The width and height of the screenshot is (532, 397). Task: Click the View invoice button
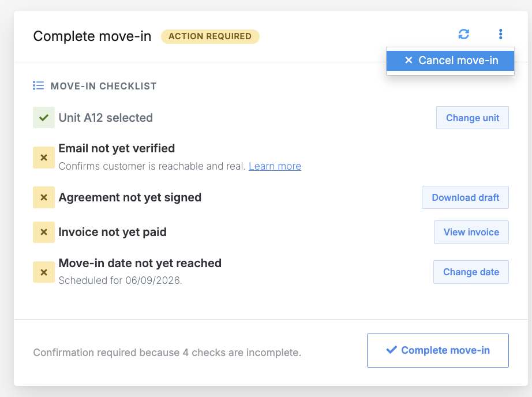coord(471,232)
